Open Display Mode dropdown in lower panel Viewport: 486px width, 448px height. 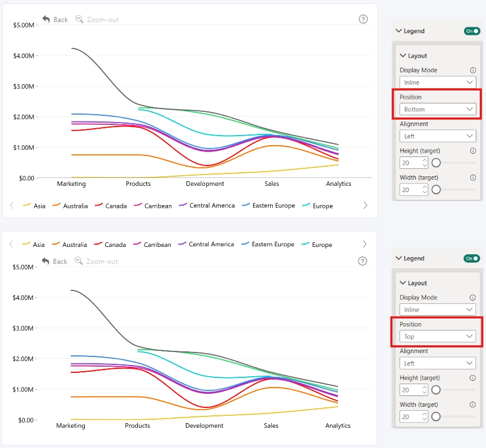[437, 310]
